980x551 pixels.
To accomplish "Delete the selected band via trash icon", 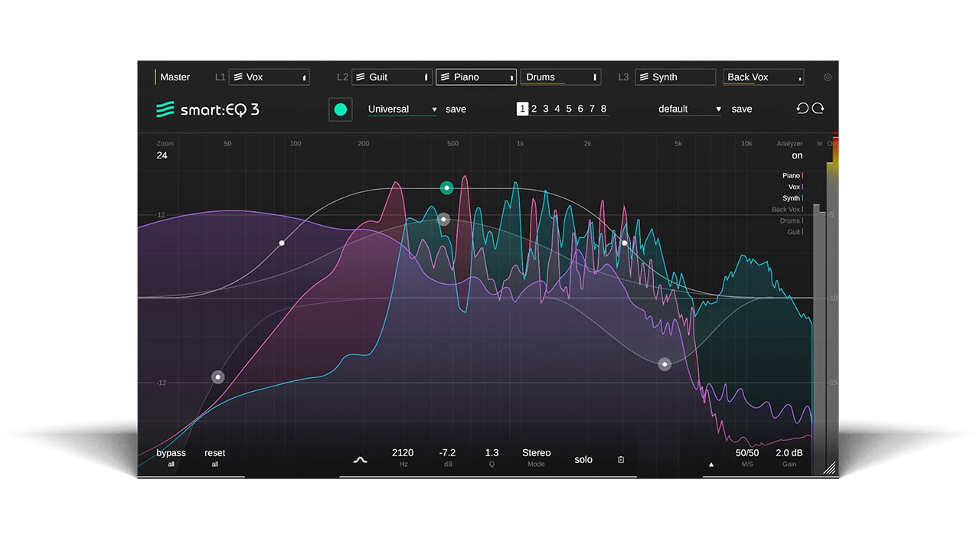I will (x=620, y=459).
